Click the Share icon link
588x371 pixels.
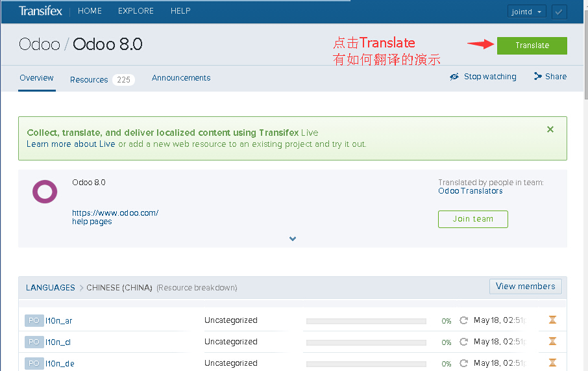550,77
